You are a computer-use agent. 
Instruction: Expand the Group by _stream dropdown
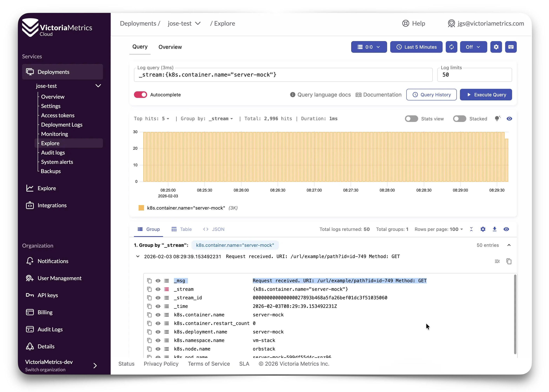click(221, 118)
